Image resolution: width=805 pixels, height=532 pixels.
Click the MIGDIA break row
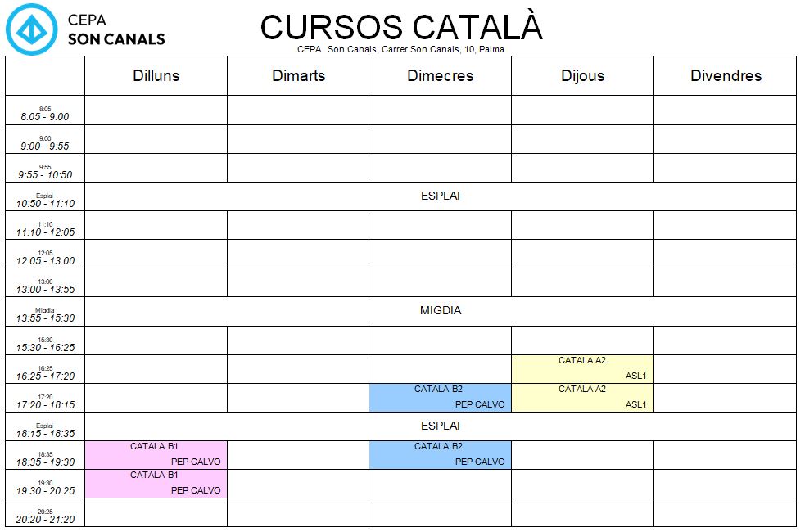click(x=441, y=311)
